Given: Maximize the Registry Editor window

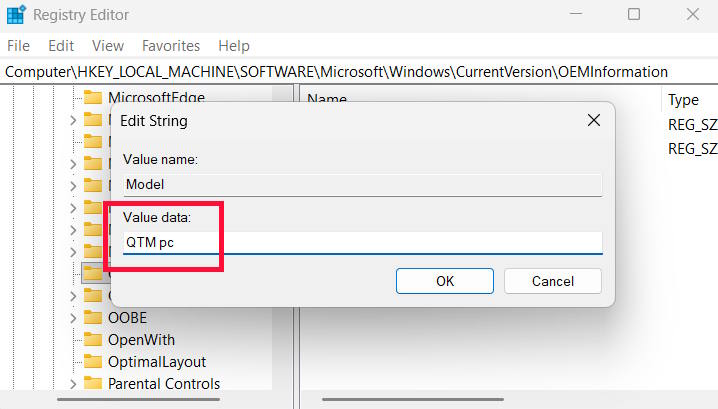Looking at the screenshot, I should [634, 15].
